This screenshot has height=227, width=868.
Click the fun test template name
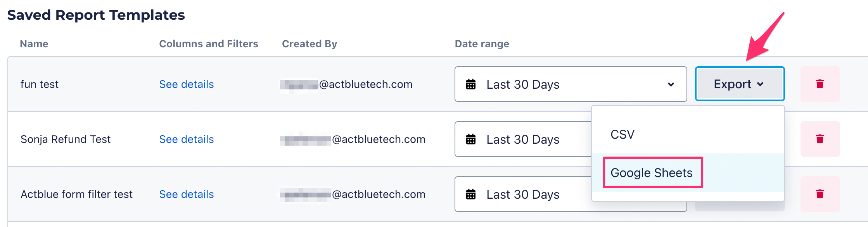point(40,84)
